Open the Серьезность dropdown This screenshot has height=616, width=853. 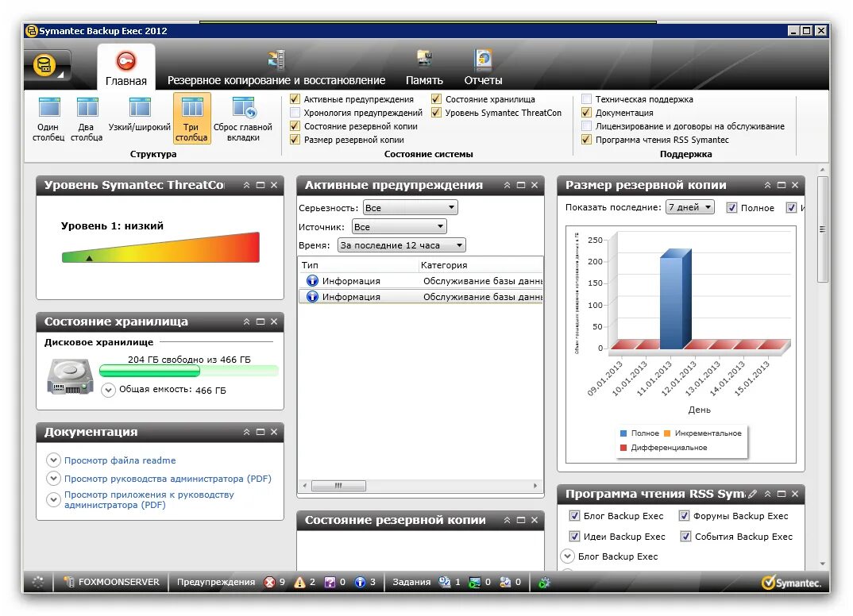point(410,208)
